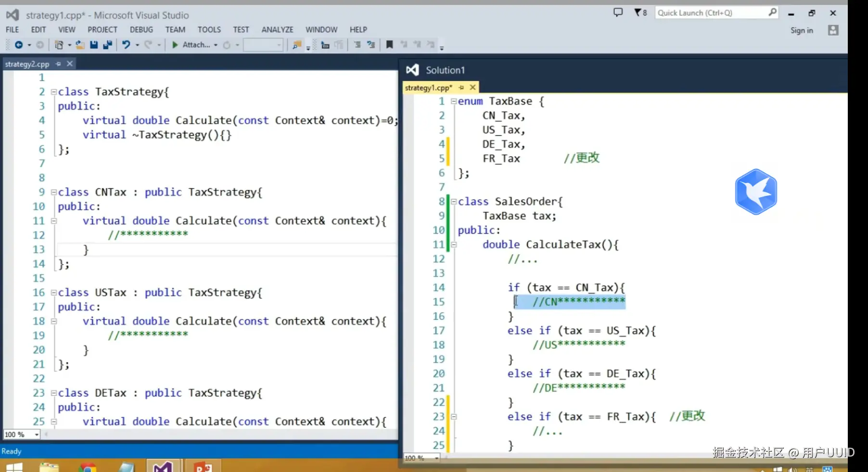Open the EDIT menu
Screen dimensions: 868x472
point(38,30)
